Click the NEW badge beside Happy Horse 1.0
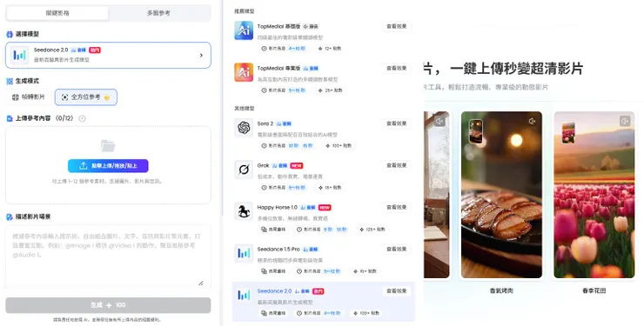Viewport: 644px width, 326px height. tap(325, 208)
